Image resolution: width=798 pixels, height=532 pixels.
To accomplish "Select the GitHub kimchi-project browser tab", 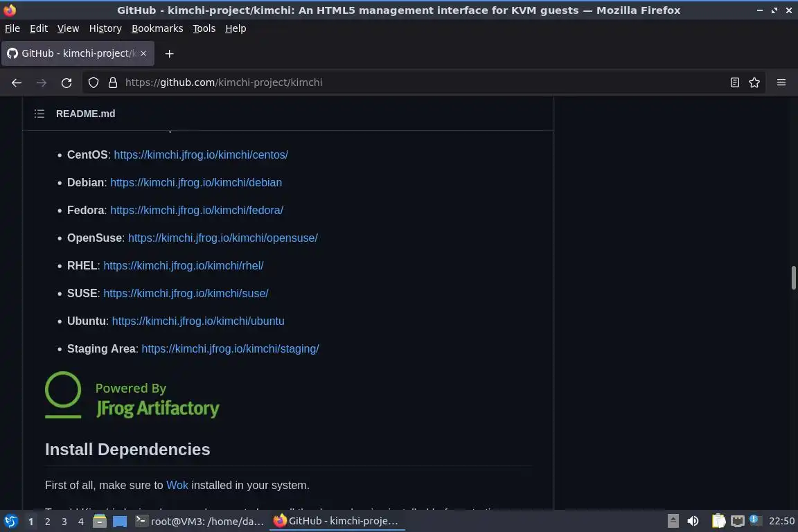I will point(78,53).
